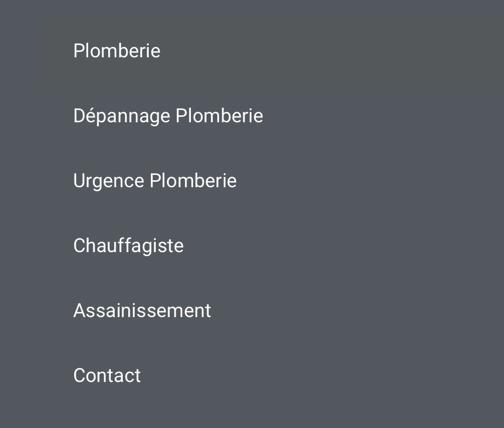Open the plumbing repair item Dépannage Plomberie
504x428 pixels.
168,116
